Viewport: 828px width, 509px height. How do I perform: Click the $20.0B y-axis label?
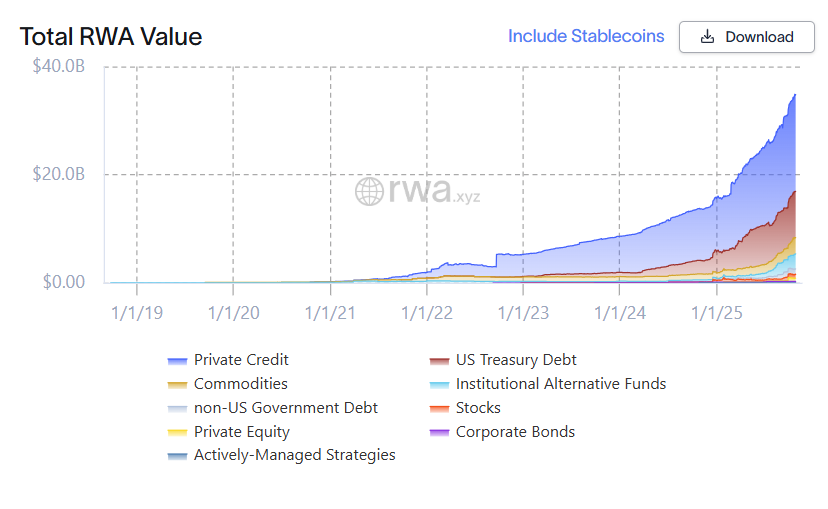[58, 174]
